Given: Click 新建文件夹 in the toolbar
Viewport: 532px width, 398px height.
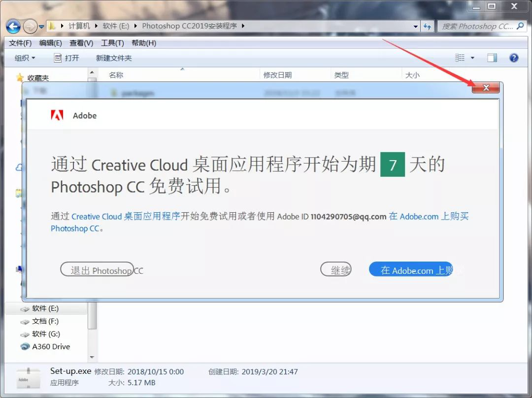Looking at the screenshot, I should (114, 58).
